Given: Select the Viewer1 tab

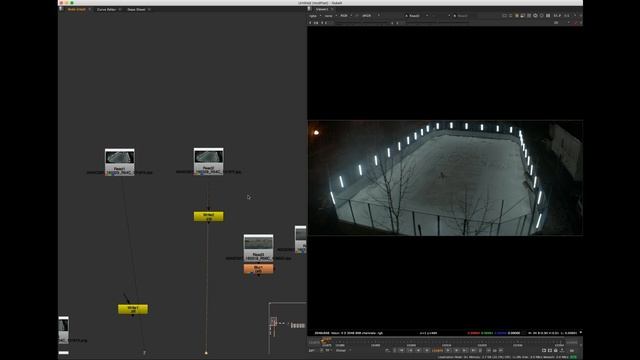Looking at the screenshot, I should click(x=322, y=9).
